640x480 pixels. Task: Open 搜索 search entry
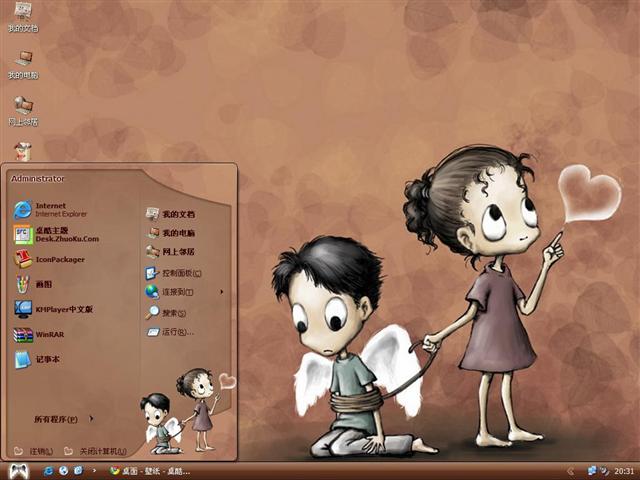pos(166,313)
